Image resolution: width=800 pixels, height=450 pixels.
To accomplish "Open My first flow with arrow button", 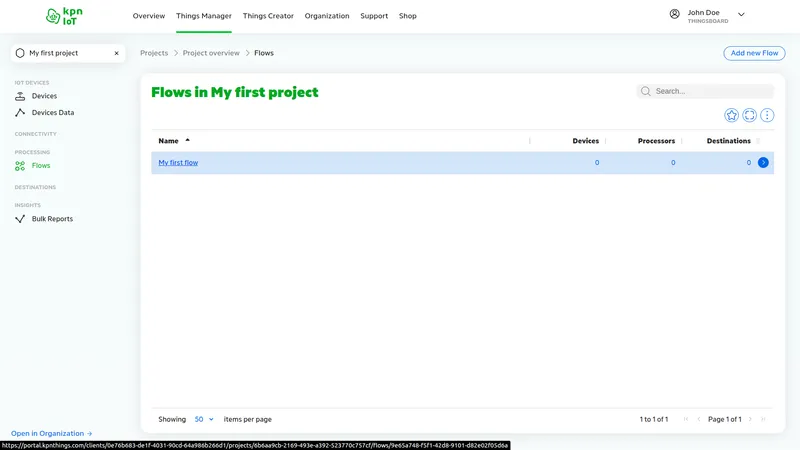I will [763, 163].
